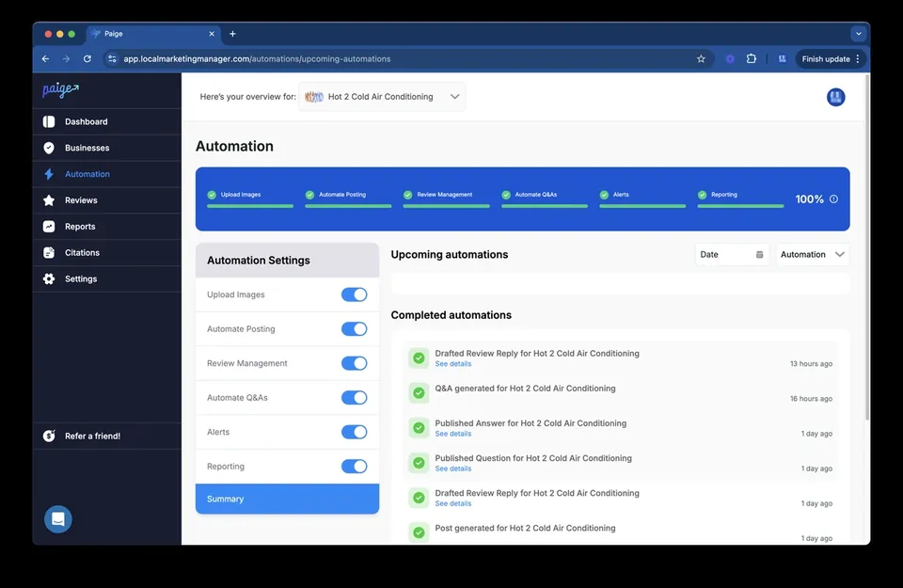Select the Paige browser tab
Screen dimensions: 903x588
click(x=153, y=34)
